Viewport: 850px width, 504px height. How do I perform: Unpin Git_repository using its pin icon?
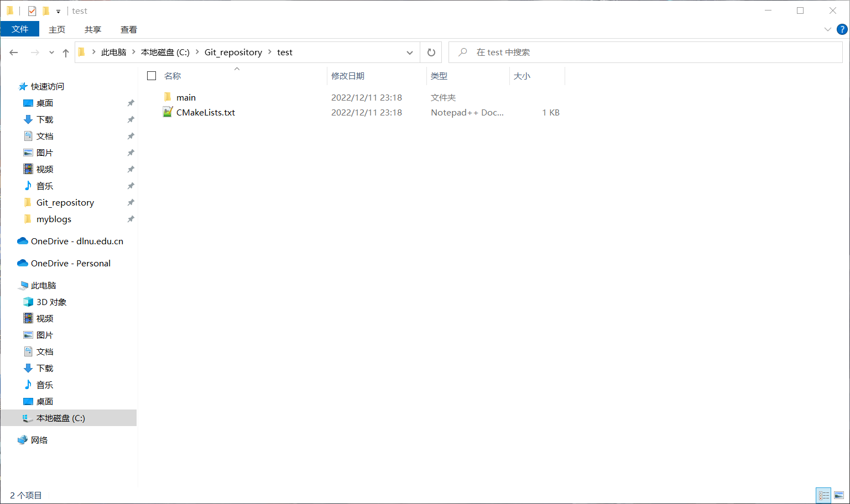[x=131, y=203]
